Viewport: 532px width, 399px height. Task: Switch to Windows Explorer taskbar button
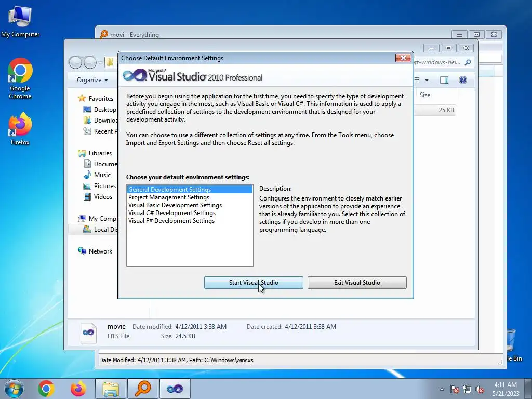[x=111, y=389]
